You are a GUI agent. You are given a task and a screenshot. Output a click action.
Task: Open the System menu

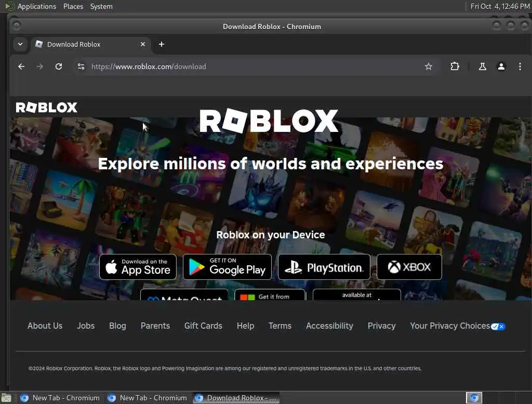click(x=101, y=6)
